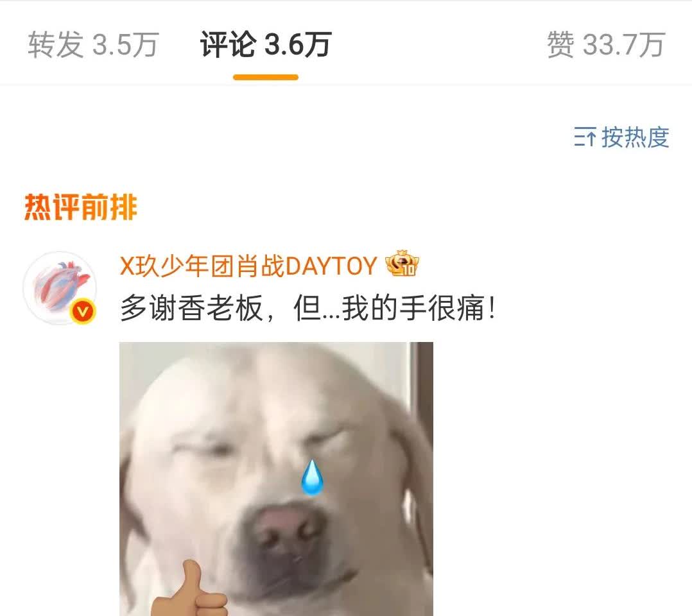Image resolution: width=692 pixels, height=616 pixels.
Task: Select the 评论 comments tab
Action: (266, 44)
